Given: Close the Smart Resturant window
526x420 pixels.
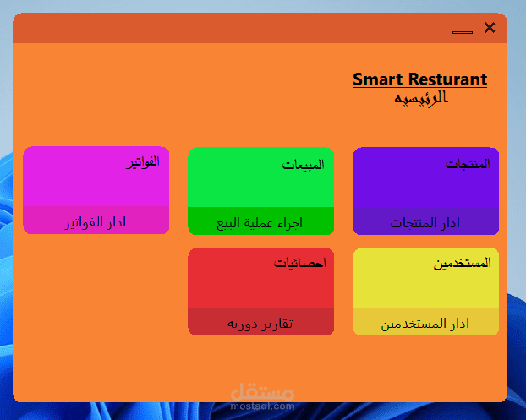Looking at the screenshot, I should 490,28.
